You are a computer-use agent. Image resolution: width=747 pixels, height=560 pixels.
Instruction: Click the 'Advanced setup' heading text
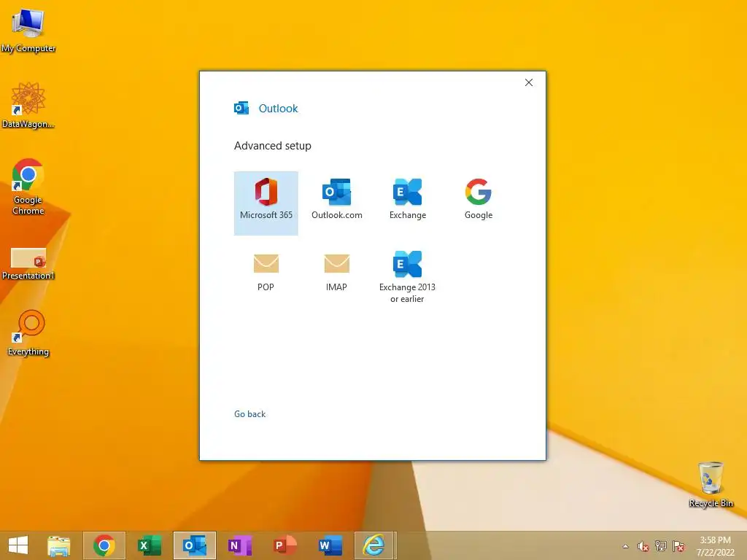pyautogui.click(x=273, y=146)
